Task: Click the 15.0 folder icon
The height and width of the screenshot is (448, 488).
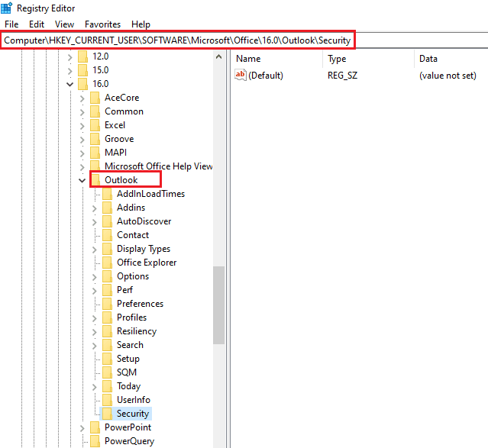Action: (82, 70)
